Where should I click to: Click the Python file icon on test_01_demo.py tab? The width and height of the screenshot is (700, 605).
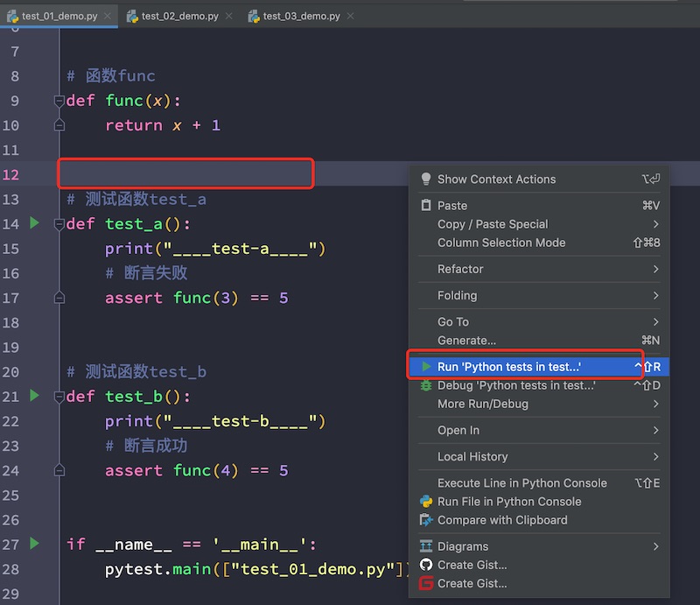[12, 17]
